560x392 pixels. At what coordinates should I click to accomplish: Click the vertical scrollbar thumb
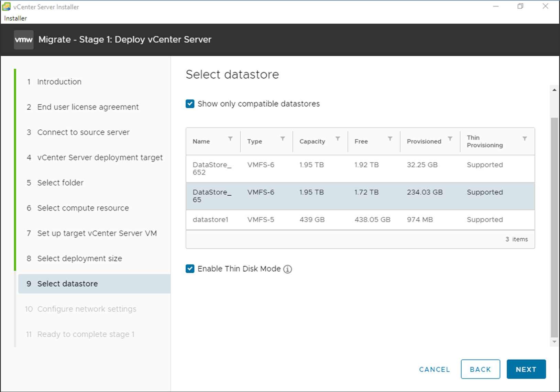554,228
